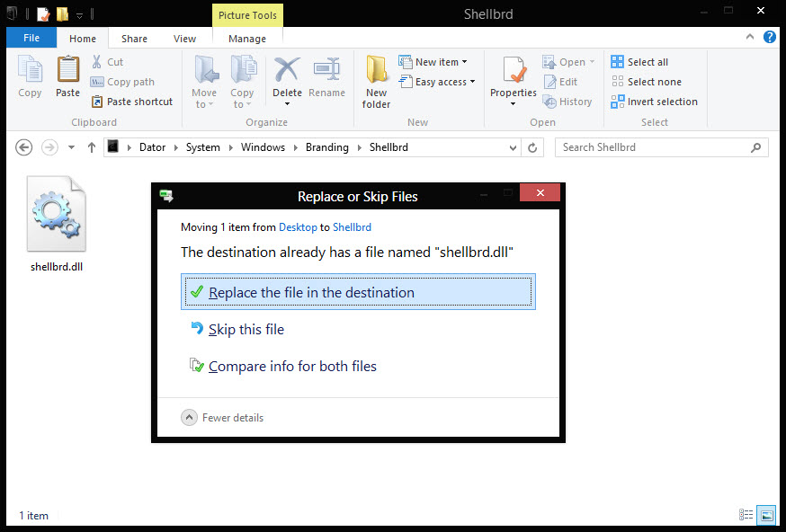This screenshot has height=532, width=786.
Task: Switch to large icons view
Action: pos(766,514)
